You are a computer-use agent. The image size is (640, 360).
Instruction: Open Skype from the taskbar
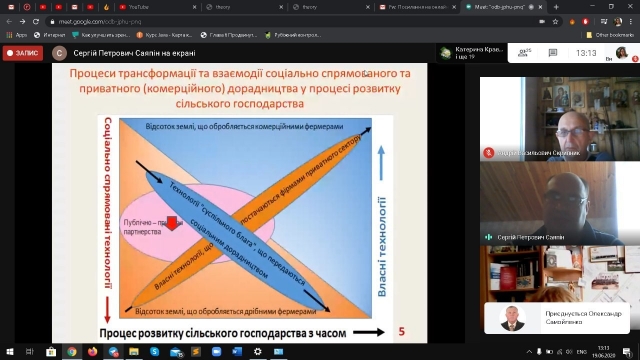(155, 351)
